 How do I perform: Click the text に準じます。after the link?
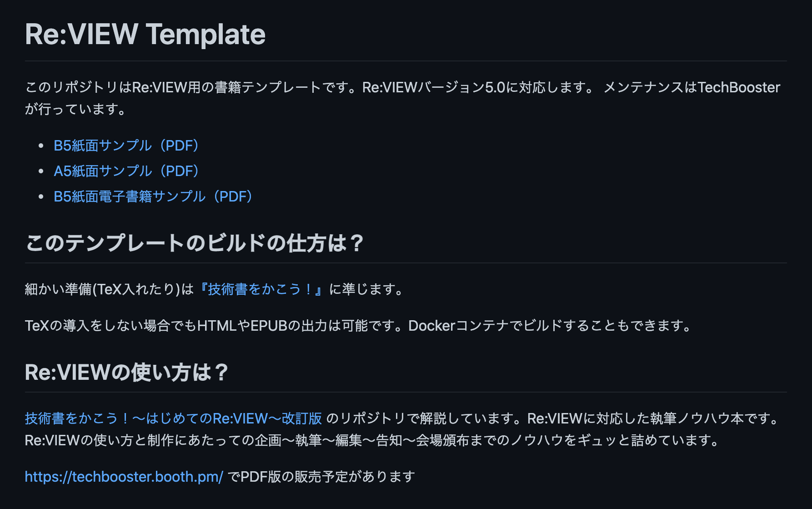click(x=366, y=289)
